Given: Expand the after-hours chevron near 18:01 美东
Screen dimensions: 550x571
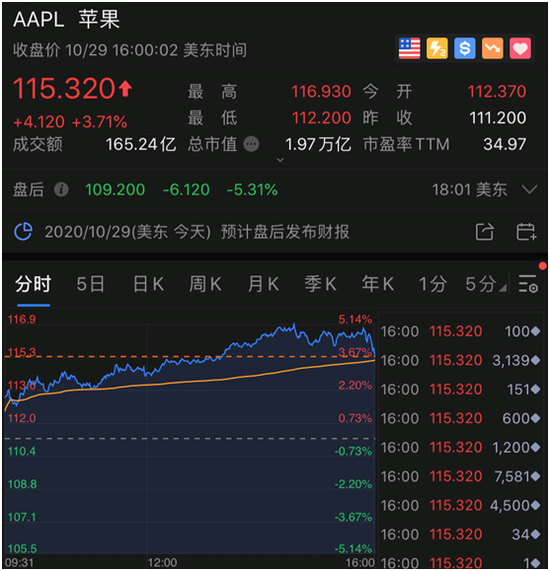Looking at the screenshot, I should click(529, 189).
